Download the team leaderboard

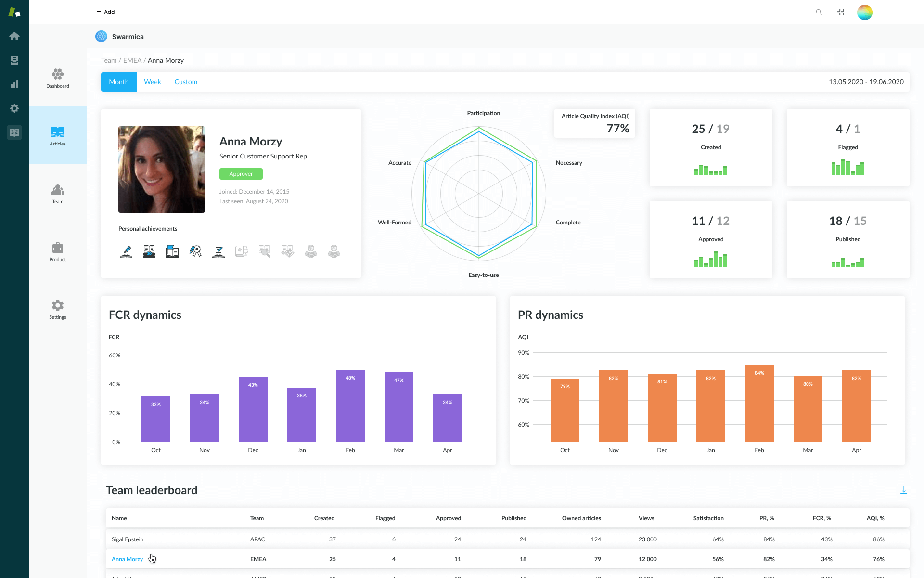click(x=903, y=490)
